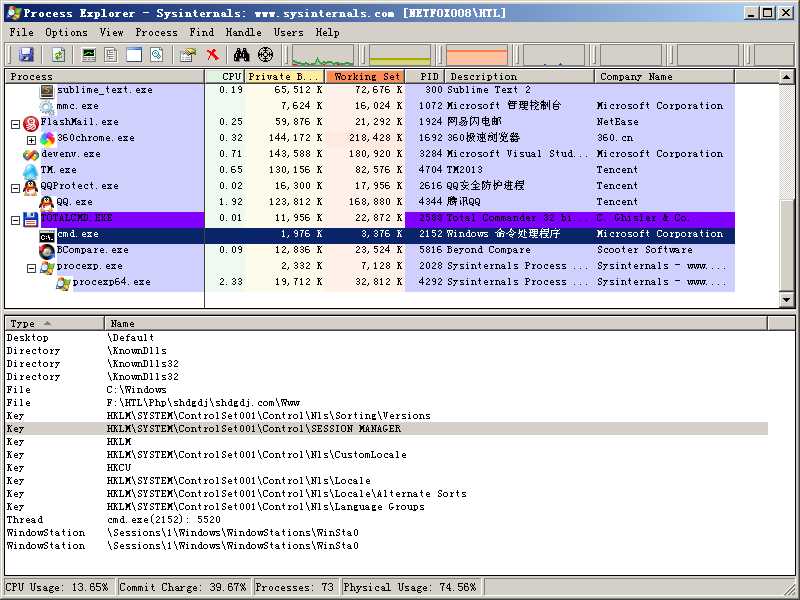
Task: Click the view DLLs/handles toolbar icon
Action: pyautogui.click(x=157, y=55)
